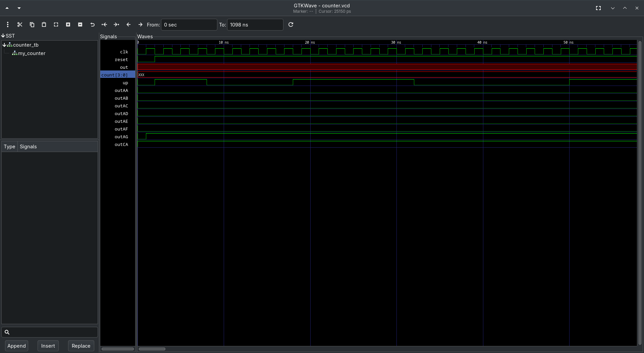The image size is (644, 353).
Task: Collapse the counter_tb tree node
Action: [4, 45]
